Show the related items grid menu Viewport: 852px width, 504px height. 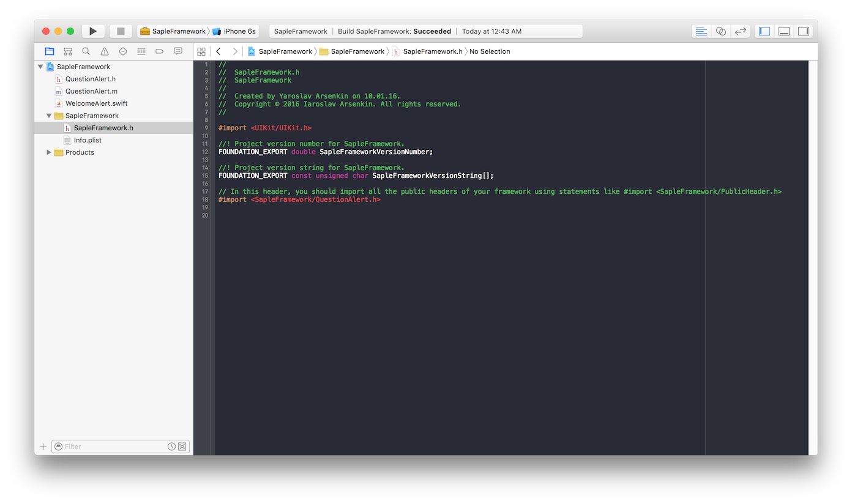tap(201, 51)
